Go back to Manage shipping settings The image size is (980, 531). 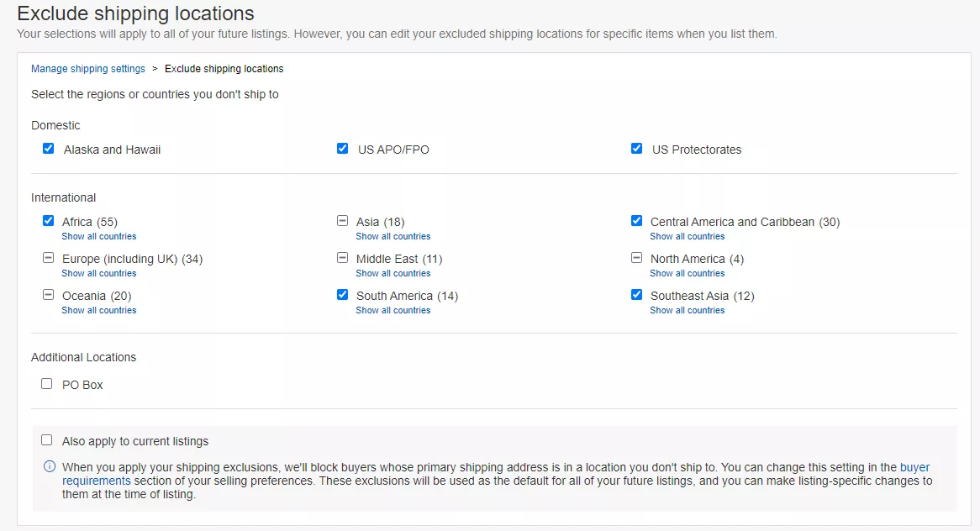point(88,69)
